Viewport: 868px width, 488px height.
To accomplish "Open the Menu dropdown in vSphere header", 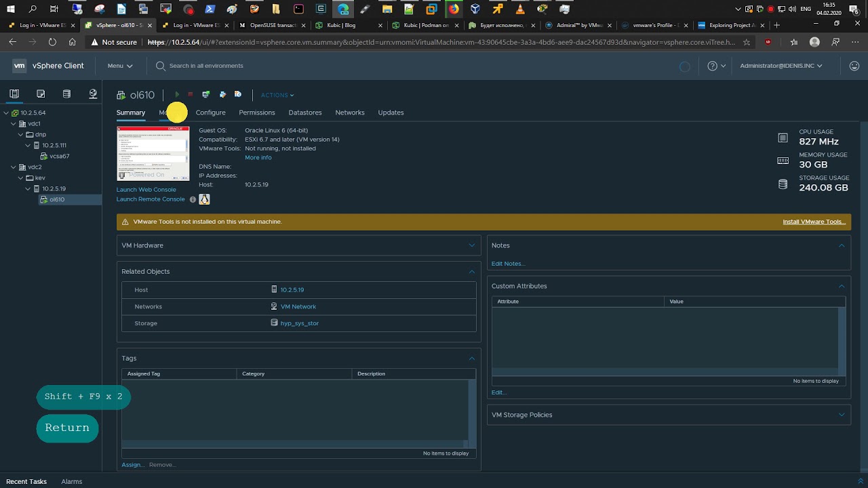I will pos(120,66).
